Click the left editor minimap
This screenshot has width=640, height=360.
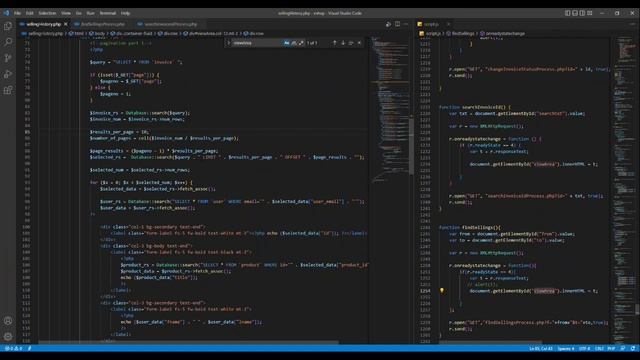(x=390, y=110)
